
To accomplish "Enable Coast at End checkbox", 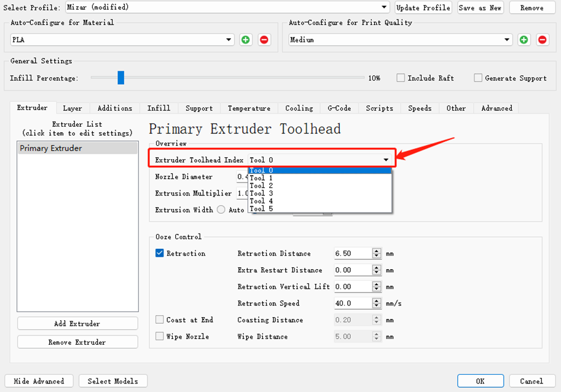I will click(160, 319).
